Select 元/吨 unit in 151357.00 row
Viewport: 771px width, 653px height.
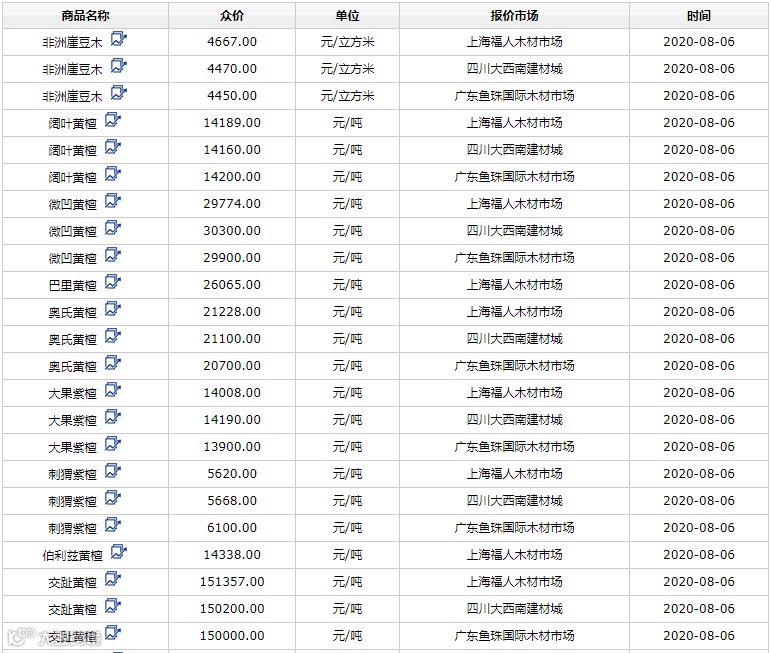tap(347, 583)
